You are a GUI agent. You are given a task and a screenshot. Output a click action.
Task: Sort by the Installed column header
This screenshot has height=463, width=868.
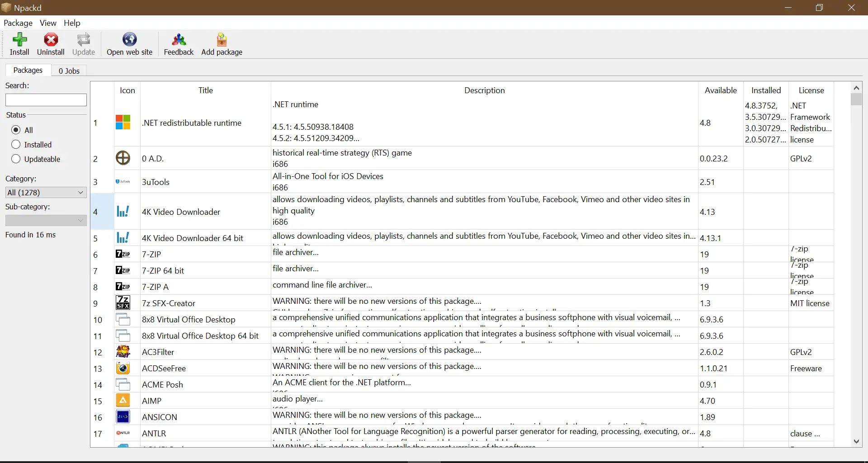(x=766, y=90)
